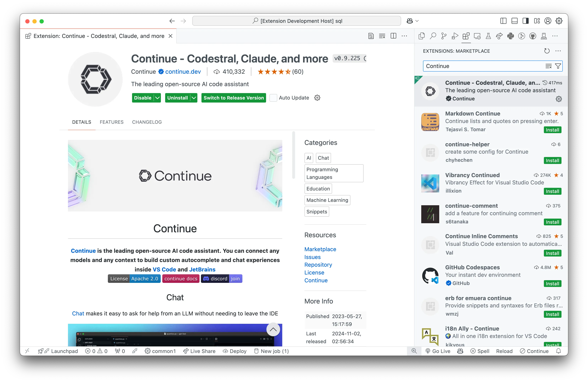Close the Extension: Continue editor tab
The height and width of the screenshot is (382, 588).
170,36
